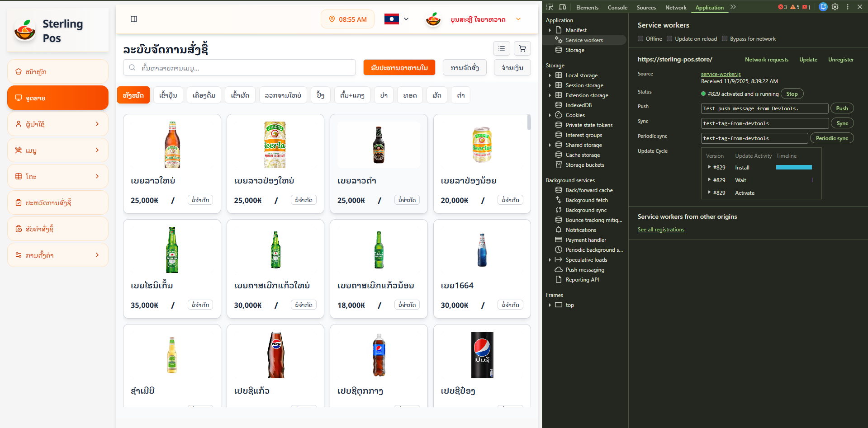The image size is (868, 428).
Task: Expand the Local storage tree item
Action: pos(550,75)
